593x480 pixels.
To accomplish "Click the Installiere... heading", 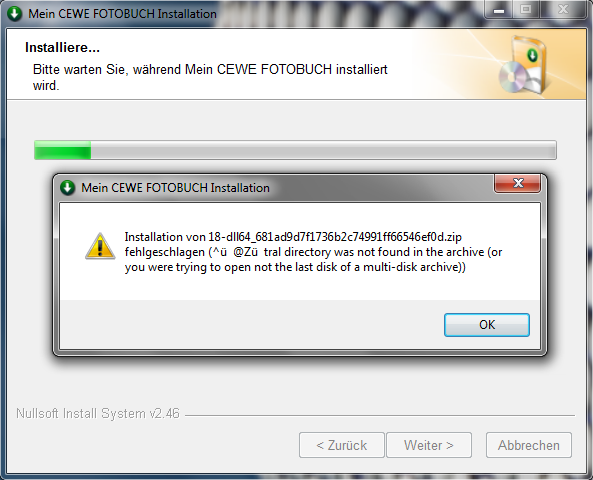I will coord(62,48).
